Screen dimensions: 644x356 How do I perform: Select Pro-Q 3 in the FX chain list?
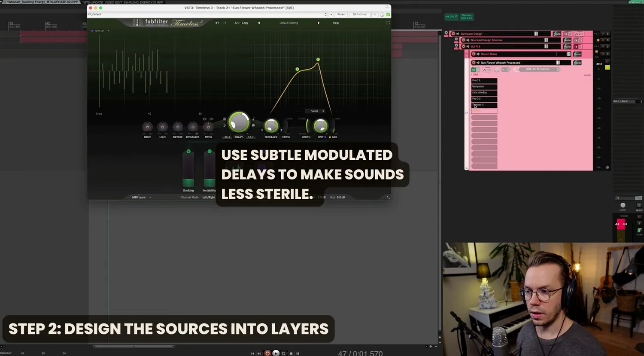coord(484,98)
